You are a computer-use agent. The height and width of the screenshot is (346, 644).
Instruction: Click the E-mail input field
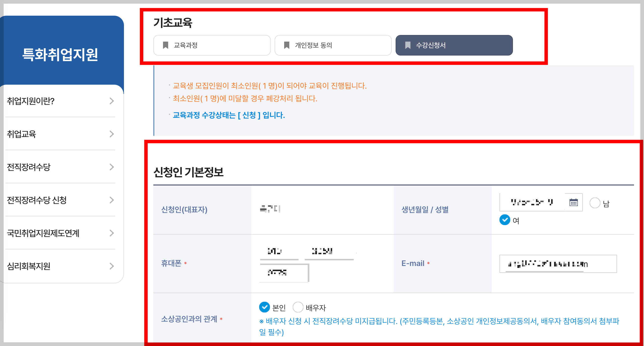click(x=558, y=264)
